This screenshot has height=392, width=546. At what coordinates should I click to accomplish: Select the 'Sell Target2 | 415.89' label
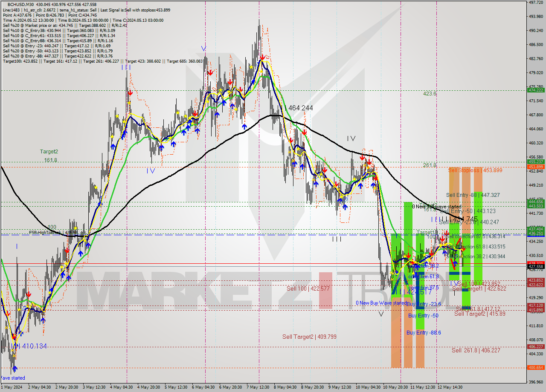click(479, 314)
